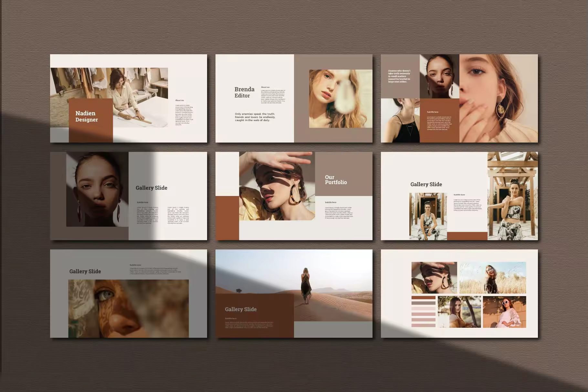Select photo of woman in black strap top
The height and width of the screenshot is (392, 588).
pos(400,120)
